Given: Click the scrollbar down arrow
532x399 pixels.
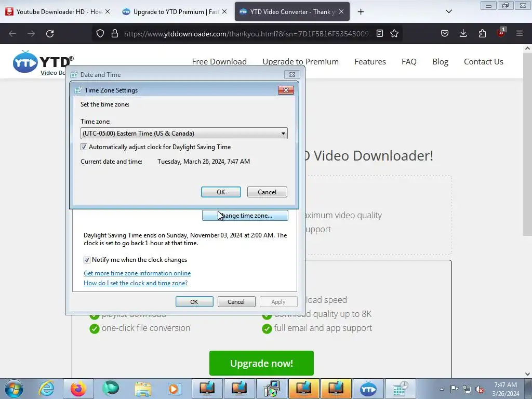Looking at the screenshot, I should click(x=527, y=374).
